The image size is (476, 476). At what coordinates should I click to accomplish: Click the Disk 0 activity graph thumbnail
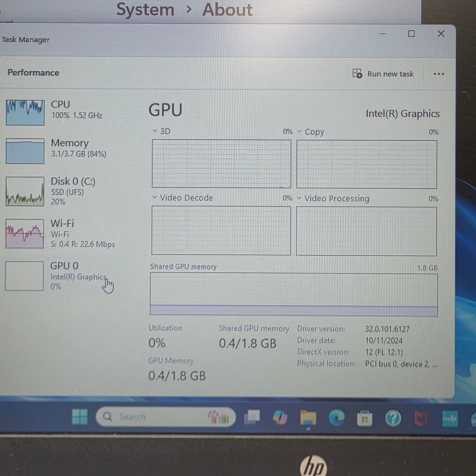25,191
